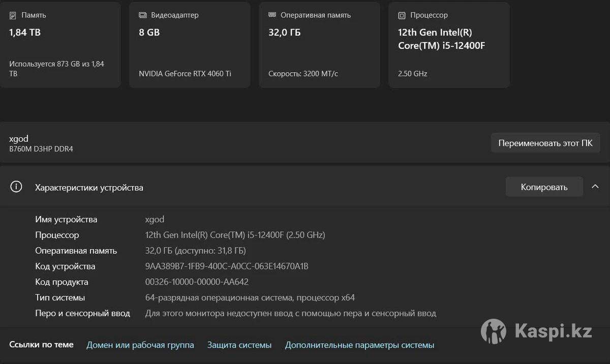Click the storage drive icon beside Память
Viewport: 610px width, 364px height.
13,16
